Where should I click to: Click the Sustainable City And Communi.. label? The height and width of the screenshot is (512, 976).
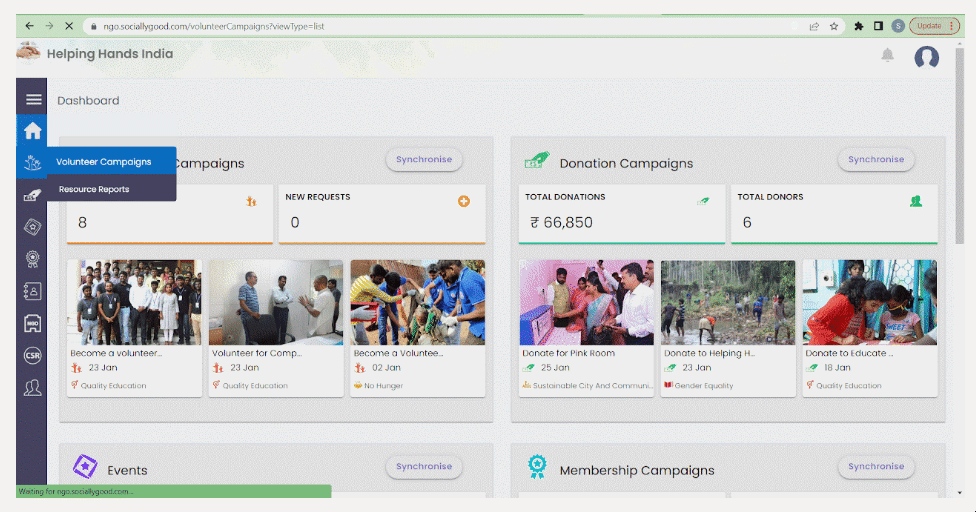click(593, 386)
